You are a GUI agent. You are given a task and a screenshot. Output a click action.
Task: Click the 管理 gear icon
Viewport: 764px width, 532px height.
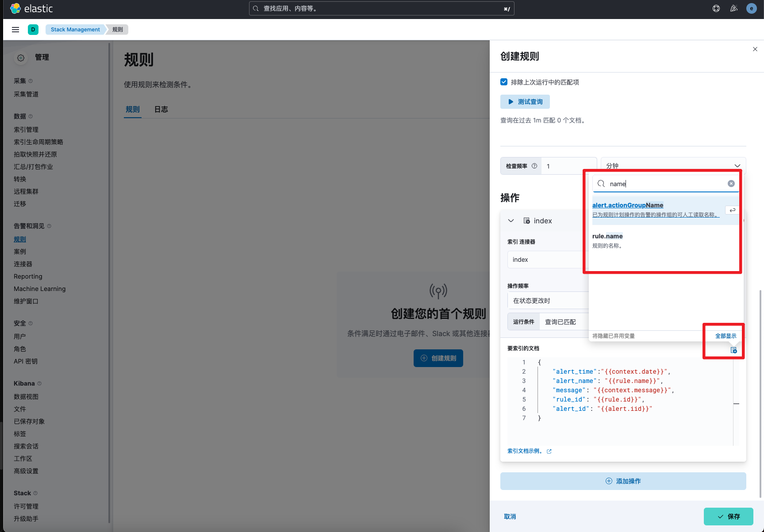(21, 57)
